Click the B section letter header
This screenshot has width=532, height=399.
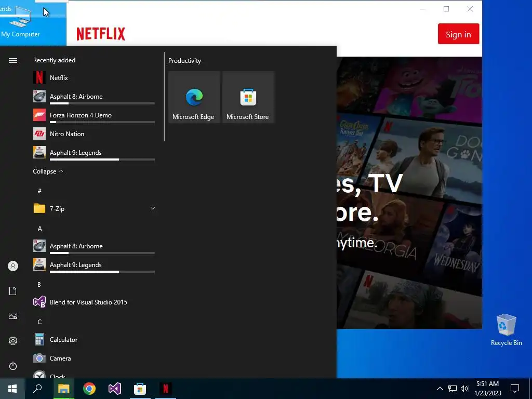point(39,285)
